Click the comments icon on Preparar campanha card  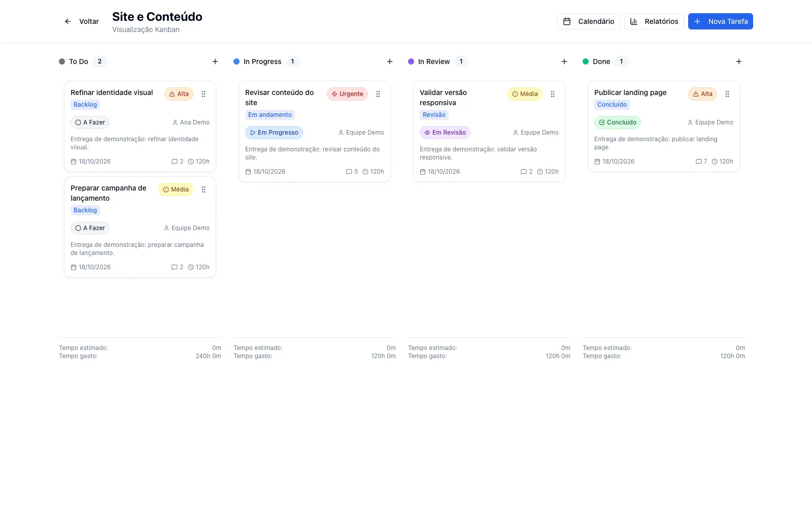tap(175, 267)
